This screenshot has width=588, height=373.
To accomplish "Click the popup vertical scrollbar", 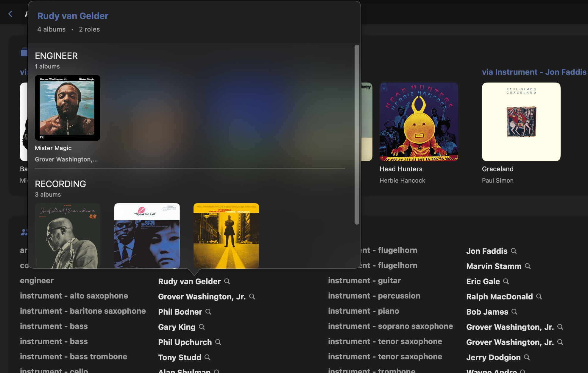I will pos(357,135).
